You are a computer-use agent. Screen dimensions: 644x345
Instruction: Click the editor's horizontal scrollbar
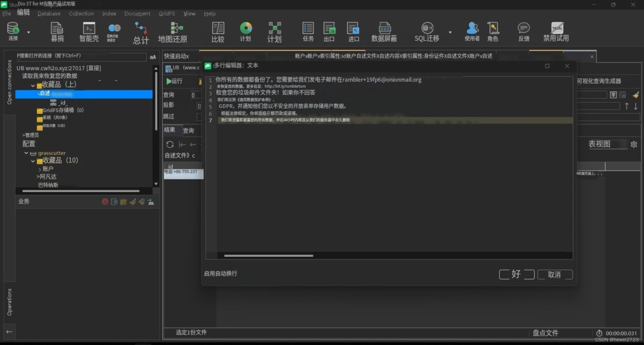click(x=268, y=255)
